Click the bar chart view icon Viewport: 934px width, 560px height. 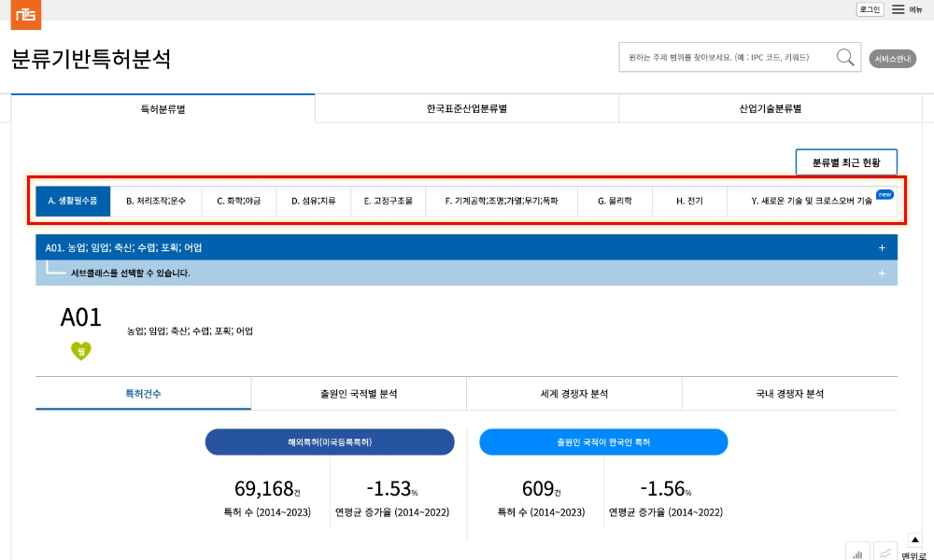(857, 551)
